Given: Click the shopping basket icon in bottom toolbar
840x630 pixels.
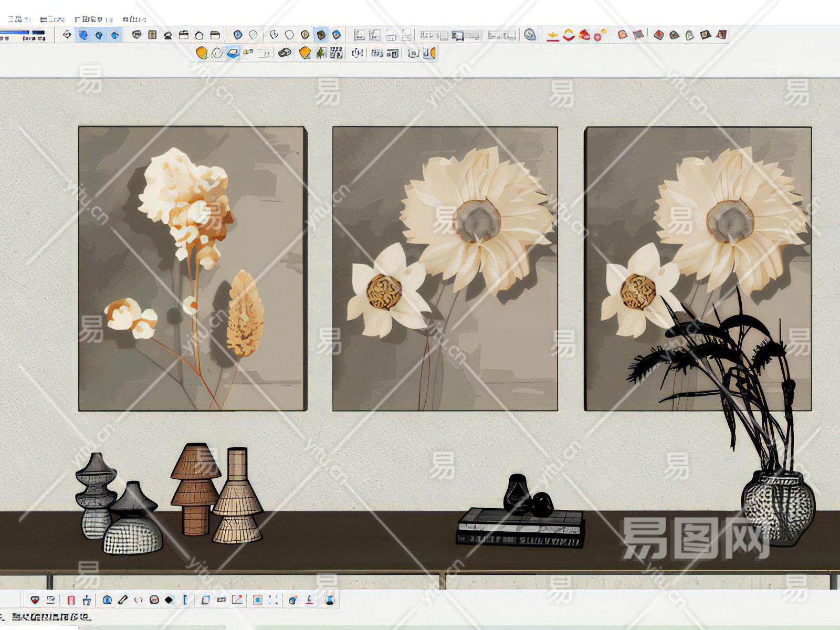Looking at the screenshot, I should [x=87, y=600].
